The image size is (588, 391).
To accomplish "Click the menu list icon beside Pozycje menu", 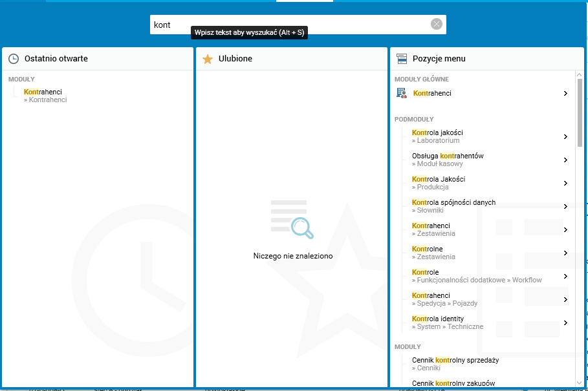I will [402, 59].
